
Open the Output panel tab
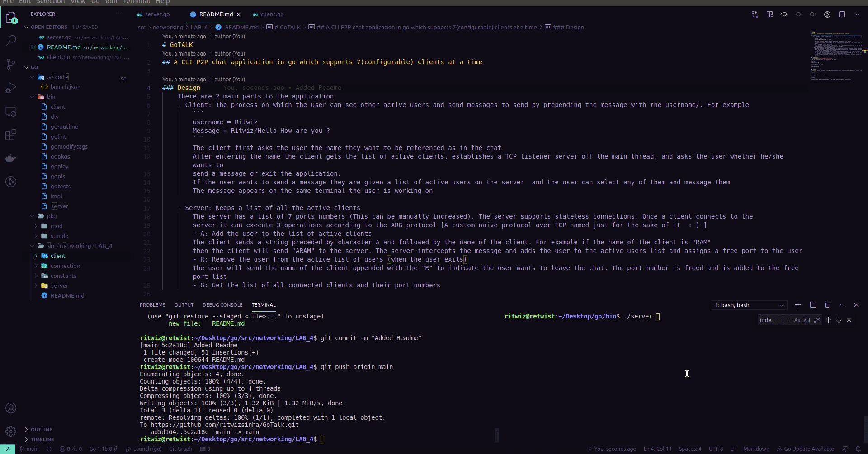(184, 305)
